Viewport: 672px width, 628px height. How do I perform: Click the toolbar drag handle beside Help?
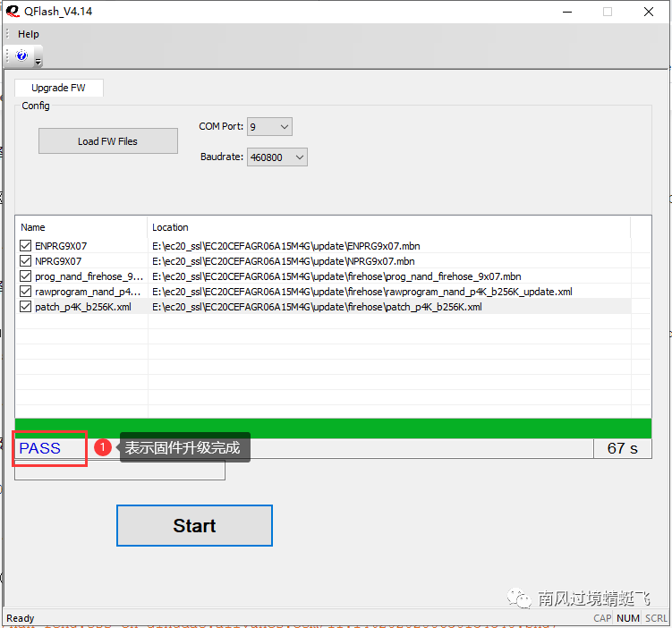point(8,34)
